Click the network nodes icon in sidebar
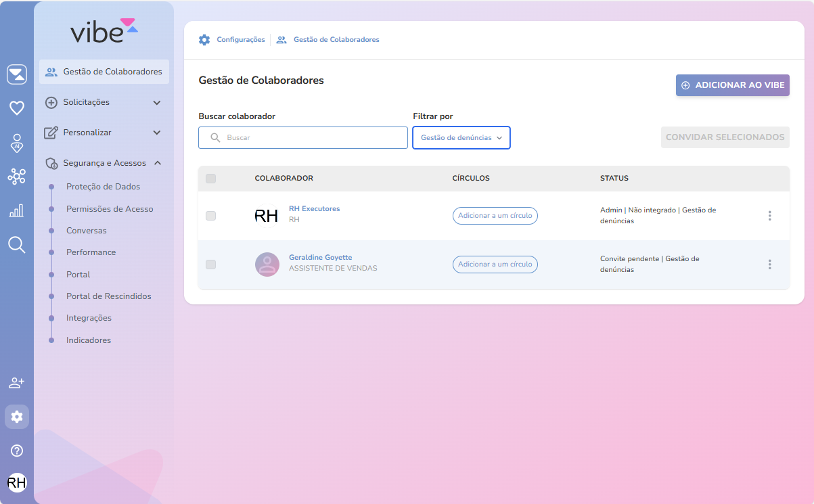The image size is (814, 504). [x=17, y=177]
